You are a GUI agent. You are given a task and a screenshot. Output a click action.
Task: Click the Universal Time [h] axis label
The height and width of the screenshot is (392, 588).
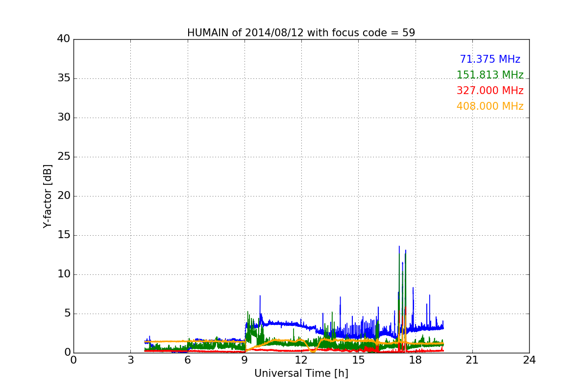pyautogui.click(x=301, y=373)
